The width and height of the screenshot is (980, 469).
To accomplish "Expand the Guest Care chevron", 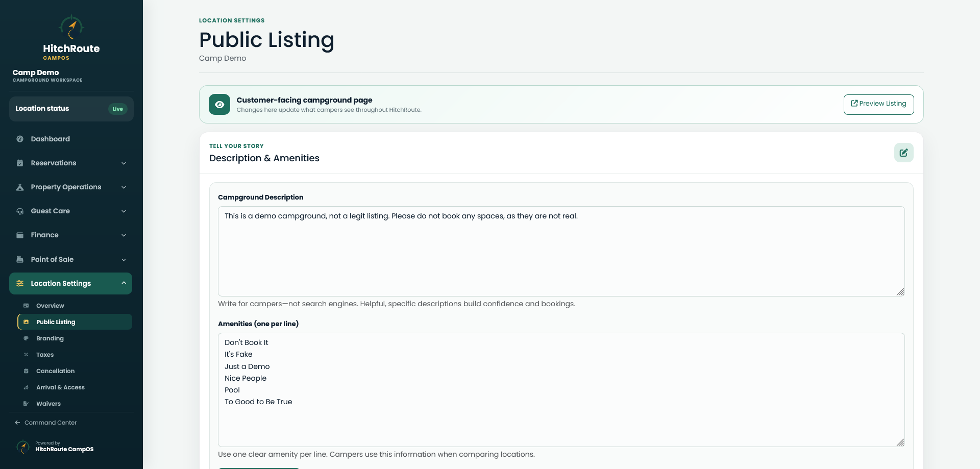I will (x=124, y=211).
